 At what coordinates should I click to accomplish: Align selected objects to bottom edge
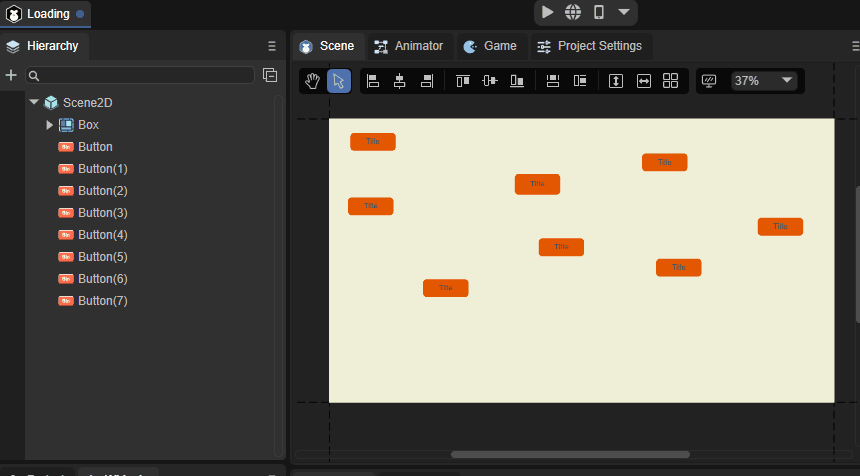click(517, 81)
